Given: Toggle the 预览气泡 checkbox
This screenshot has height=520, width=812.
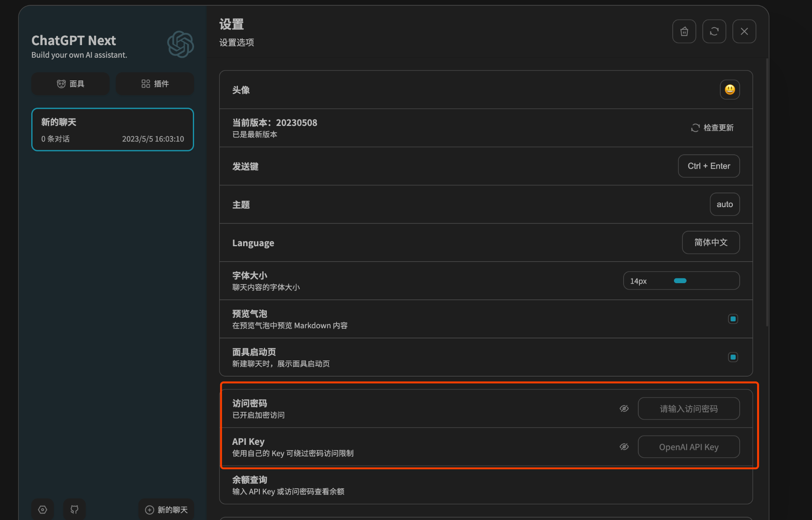Looking at the screenshot, I should (x=733, y=319).
